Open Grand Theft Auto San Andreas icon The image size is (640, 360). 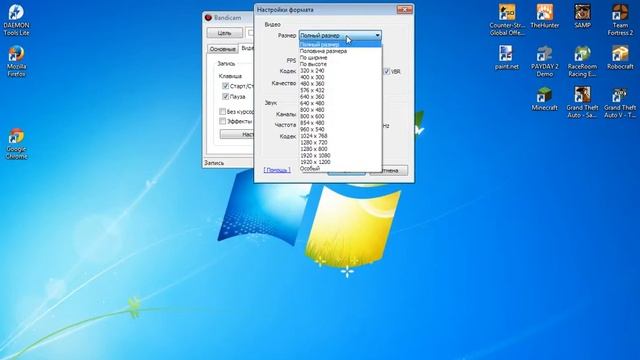click(x=582, y=103)
